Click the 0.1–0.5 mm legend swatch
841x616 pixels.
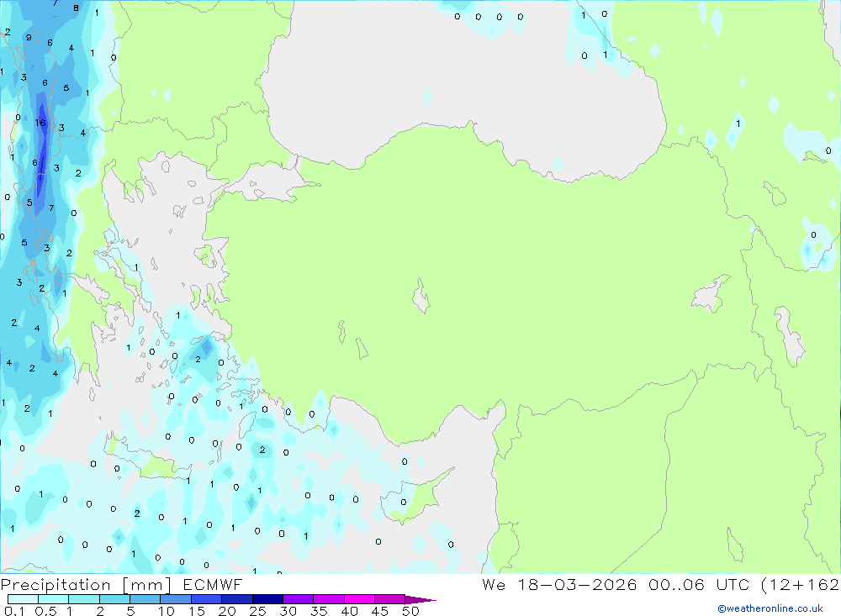click(23, 599)
